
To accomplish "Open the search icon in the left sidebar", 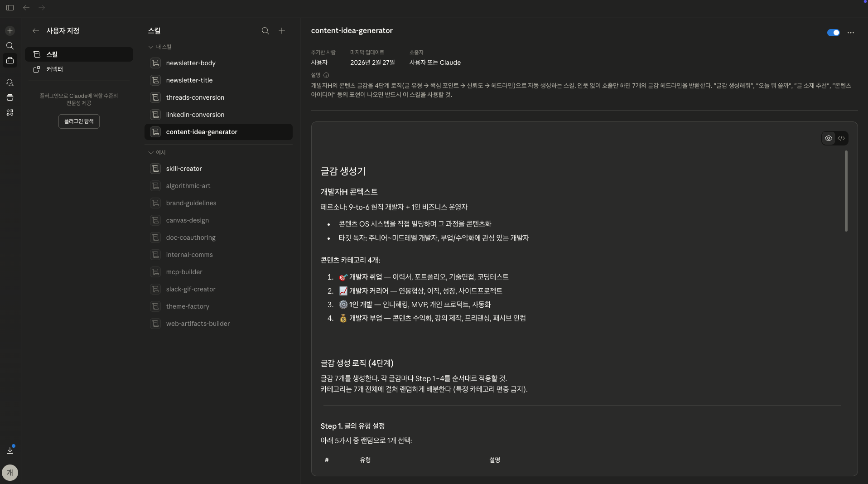I will pos(10,46).
